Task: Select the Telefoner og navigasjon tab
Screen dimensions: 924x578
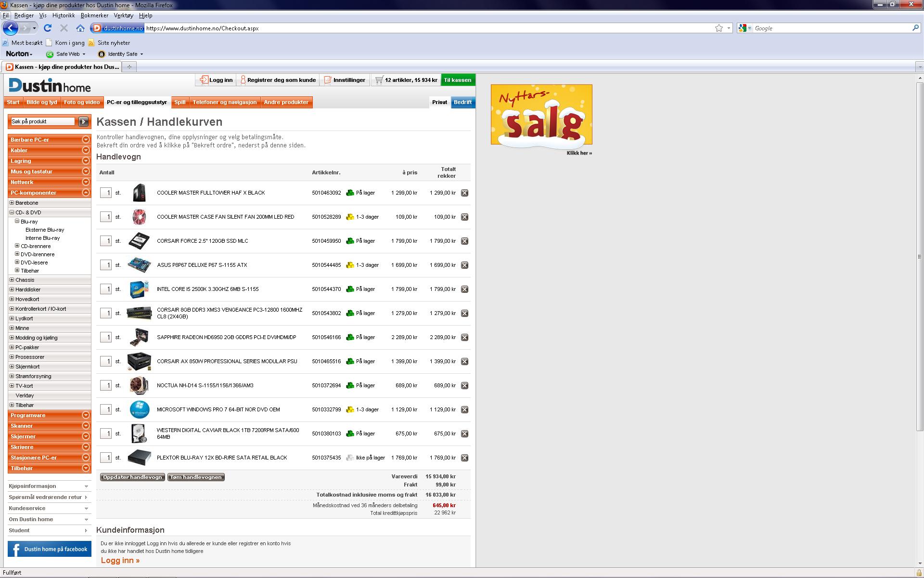Action: [225, 102]
